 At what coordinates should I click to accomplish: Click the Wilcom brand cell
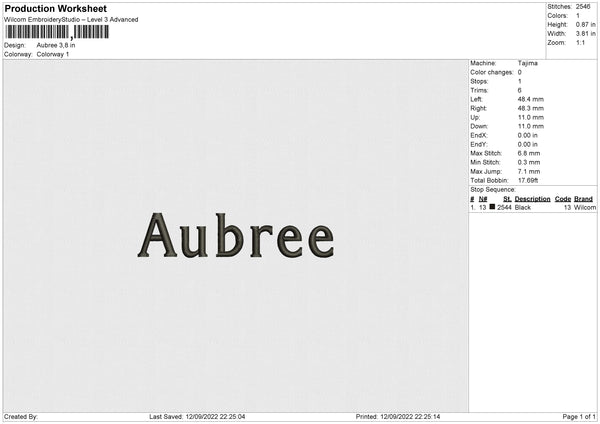tap(585, 207)
